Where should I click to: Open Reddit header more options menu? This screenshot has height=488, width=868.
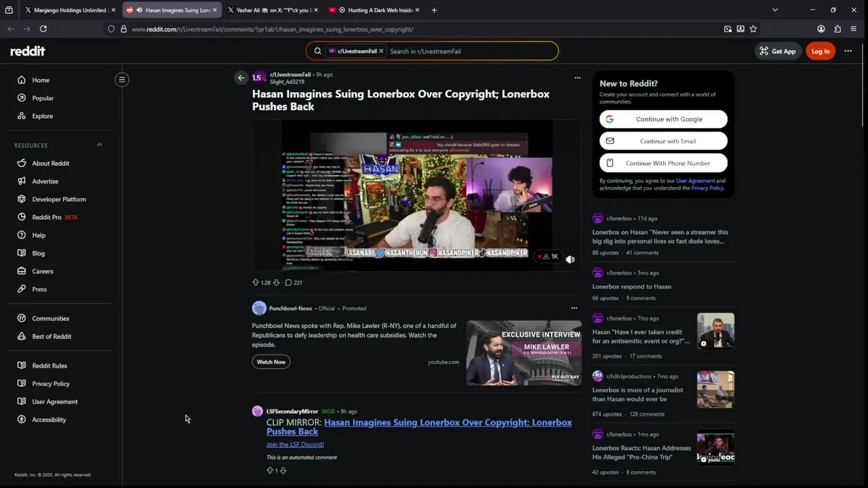pyautogui.click(x=848, y=51)
